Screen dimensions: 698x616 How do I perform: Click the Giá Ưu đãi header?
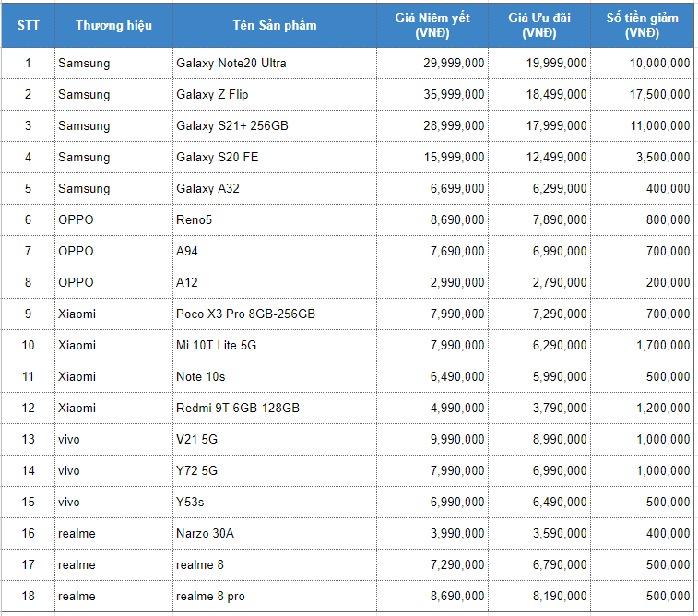click(x=539, y=26)
